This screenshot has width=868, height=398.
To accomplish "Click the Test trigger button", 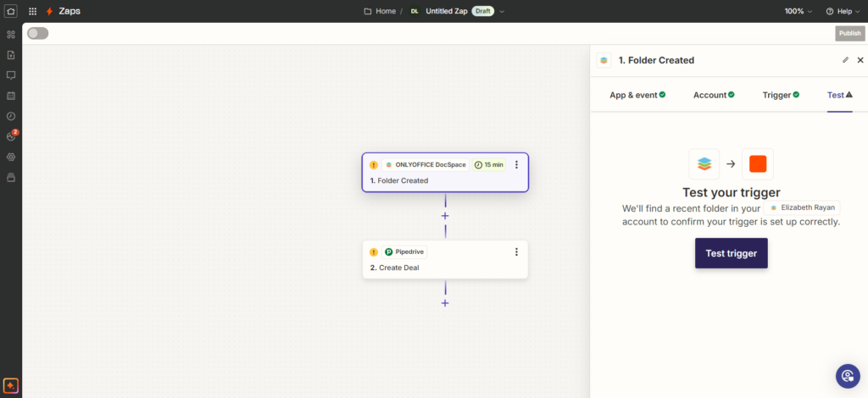I will click(732, 253).
